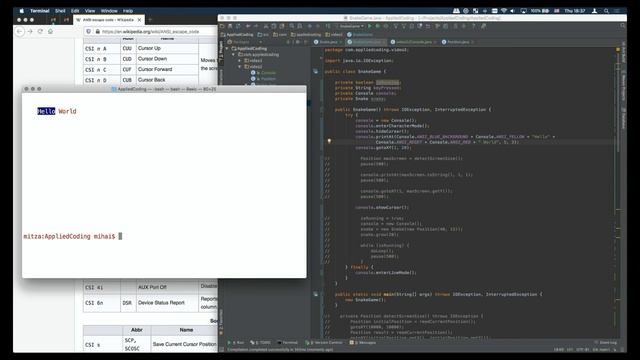Click the padlock icon in the browser address bar
This screenshot has width=640, height=360.
coord(98,31)
